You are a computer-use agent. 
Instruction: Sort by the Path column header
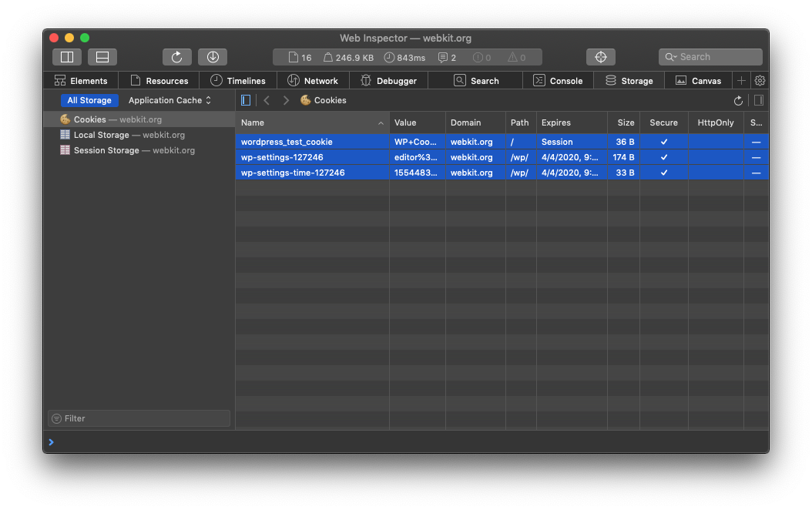[521, 122]
